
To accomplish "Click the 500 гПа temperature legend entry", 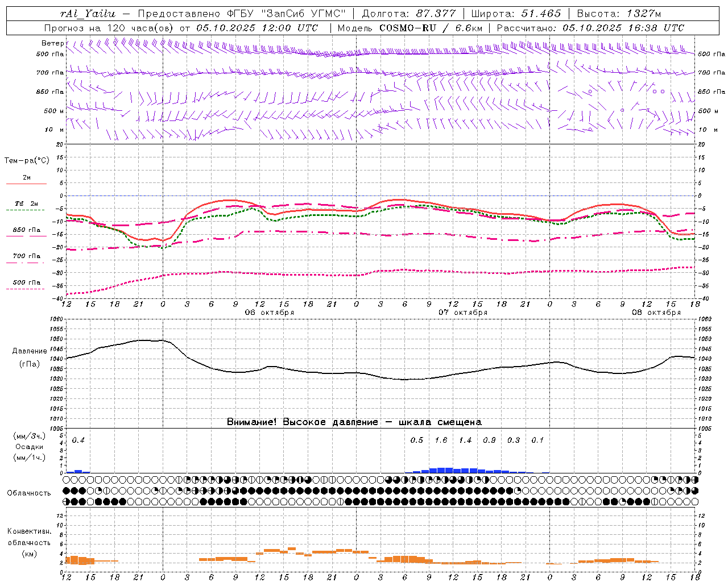I will tap(27, 282).
